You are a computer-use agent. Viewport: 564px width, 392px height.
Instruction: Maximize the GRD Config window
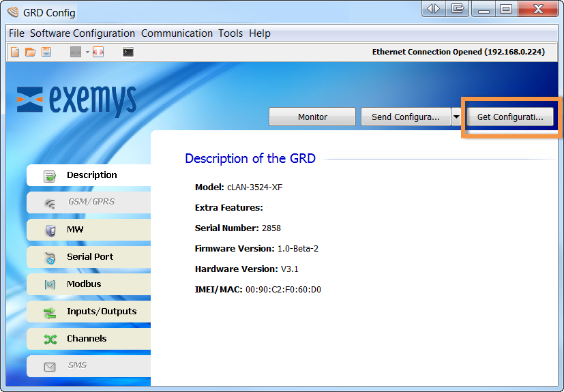pyautogui.click(x=506, y=9)
